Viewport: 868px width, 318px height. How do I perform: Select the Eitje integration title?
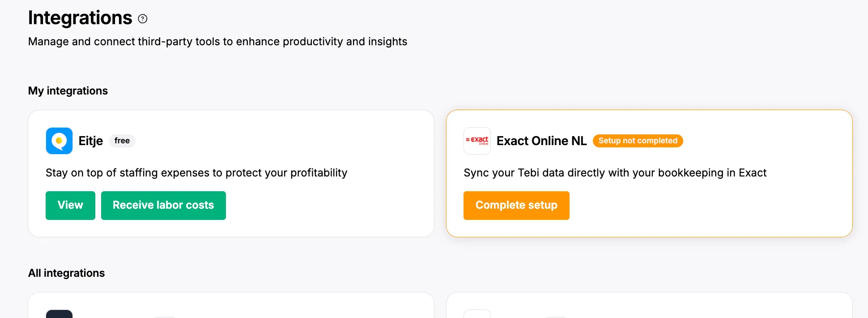tap(91, 141)
